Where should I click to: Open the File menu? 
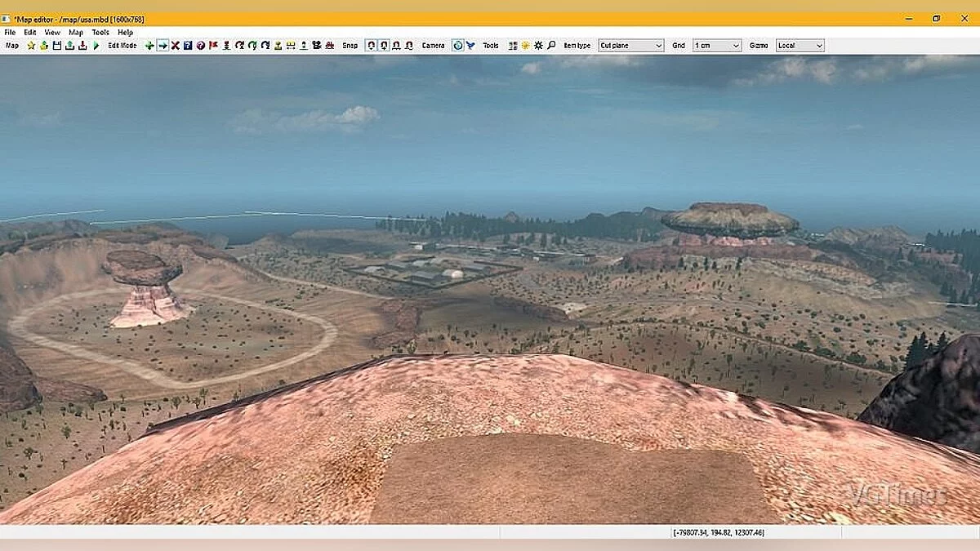10,33
